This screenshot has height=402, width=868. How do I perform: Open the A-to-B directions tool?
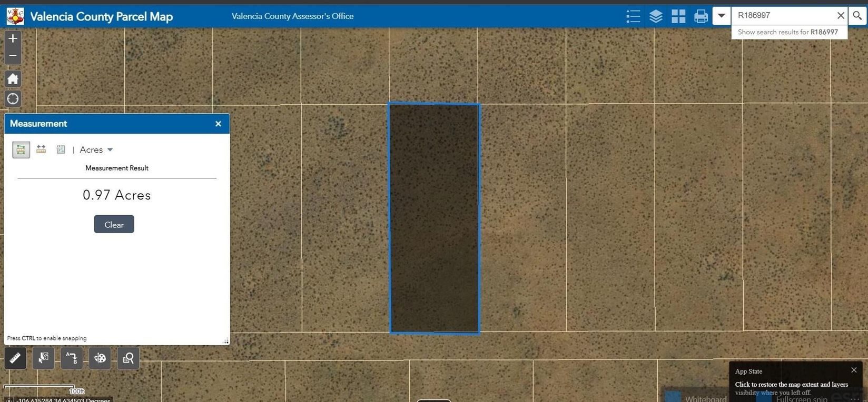point(72,358)
